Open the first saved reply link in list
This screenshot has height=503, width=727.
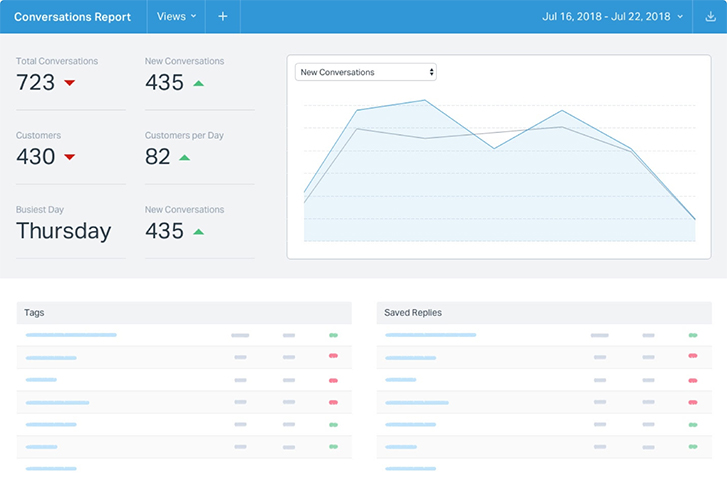coord(430,335)
